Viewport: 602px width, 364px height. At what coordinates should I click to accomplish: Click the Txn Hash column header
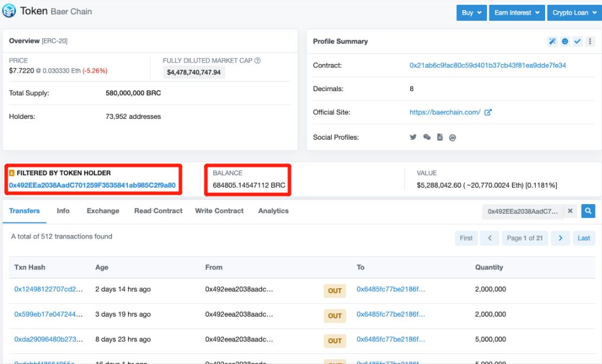pos(30,268)
